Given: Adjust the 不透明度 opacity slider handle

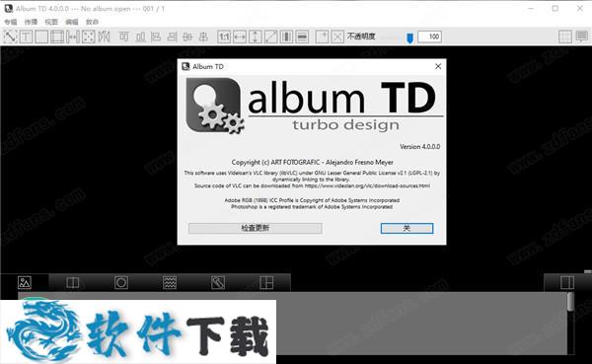Looking at the screenshot, I should [x=410, y=37].
